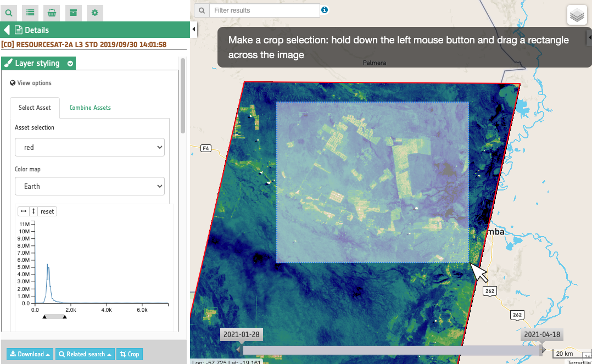Click the Crop button

tap(129, 354)
